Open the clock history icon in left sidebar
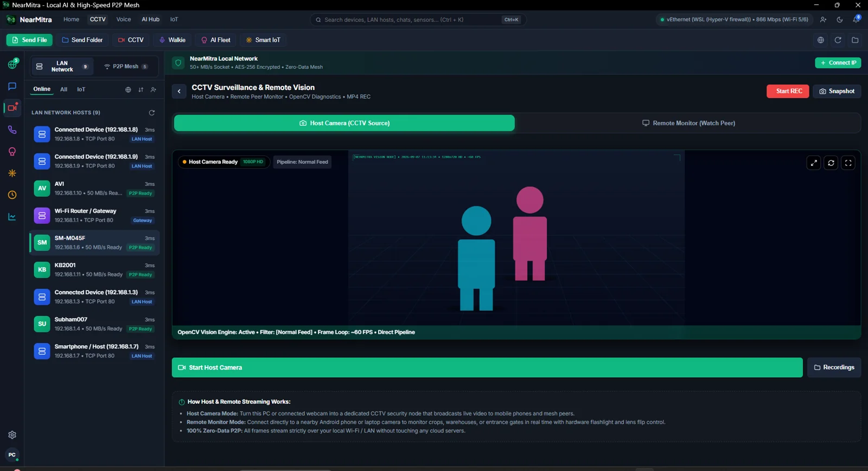The height and width of the screenshot is (471, 868). [12, 195]
